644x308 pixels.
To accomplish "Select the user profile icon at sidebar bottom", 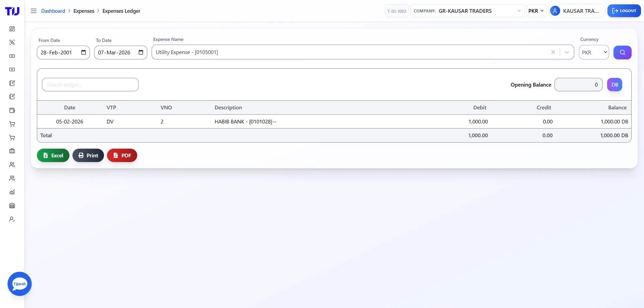I will (x=12, y=219).
